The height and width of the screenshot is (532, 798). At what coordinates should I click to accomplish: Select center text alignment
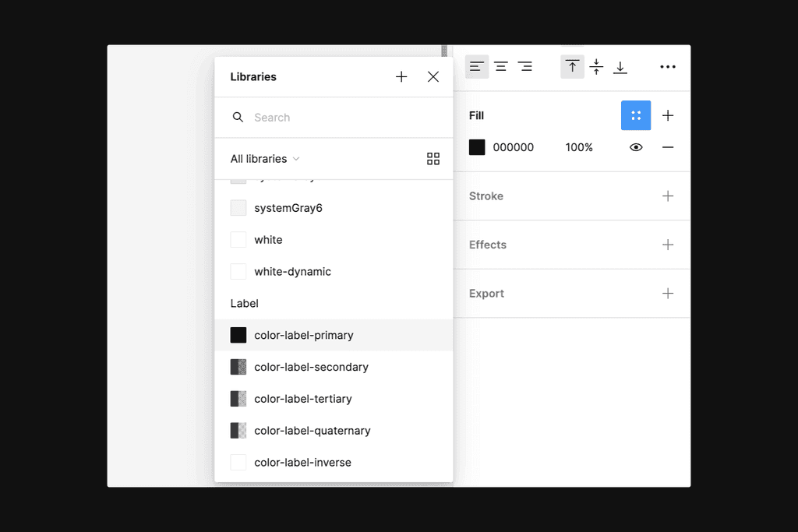point(501,66)
